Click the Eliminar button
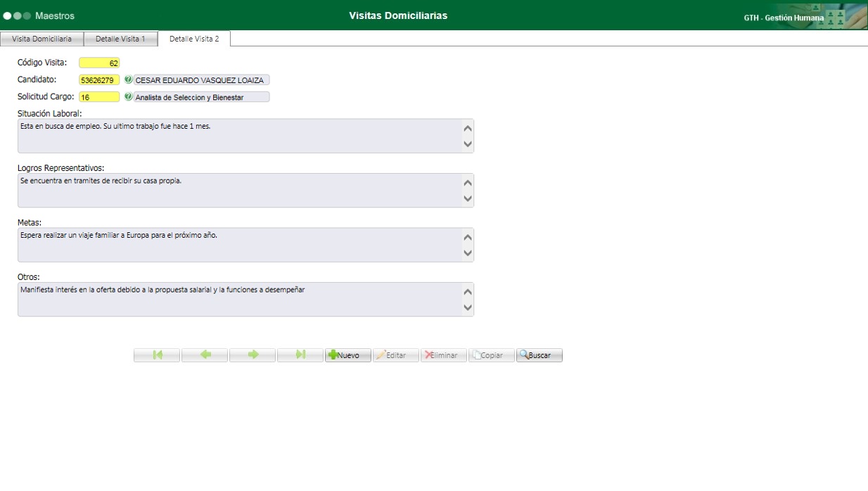The width and height of the screenshot is (868, 491). pyautogui.click(x=444, y=355)
